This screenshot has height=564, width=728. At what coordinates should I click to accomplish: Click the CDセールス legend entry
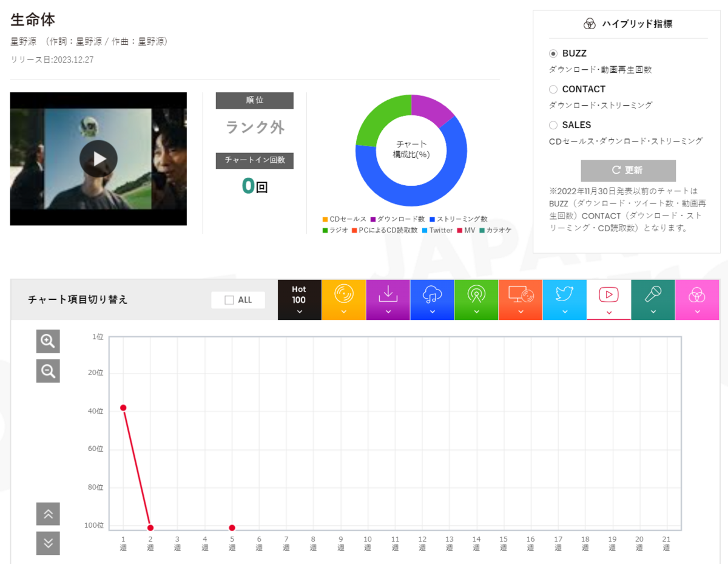tap(345, 219)
